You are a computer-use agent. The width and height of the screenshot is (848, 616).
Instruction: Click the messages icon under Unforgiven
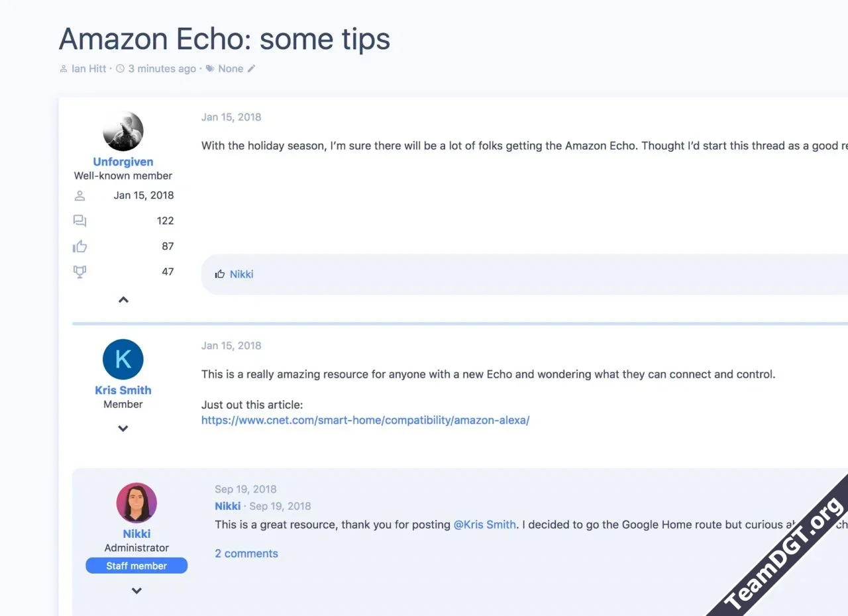[80, 221]
